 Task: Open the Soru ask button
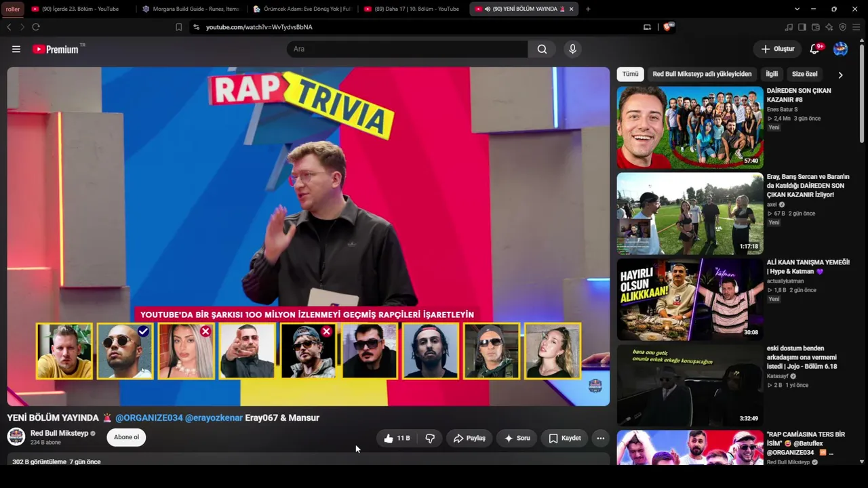517,439
